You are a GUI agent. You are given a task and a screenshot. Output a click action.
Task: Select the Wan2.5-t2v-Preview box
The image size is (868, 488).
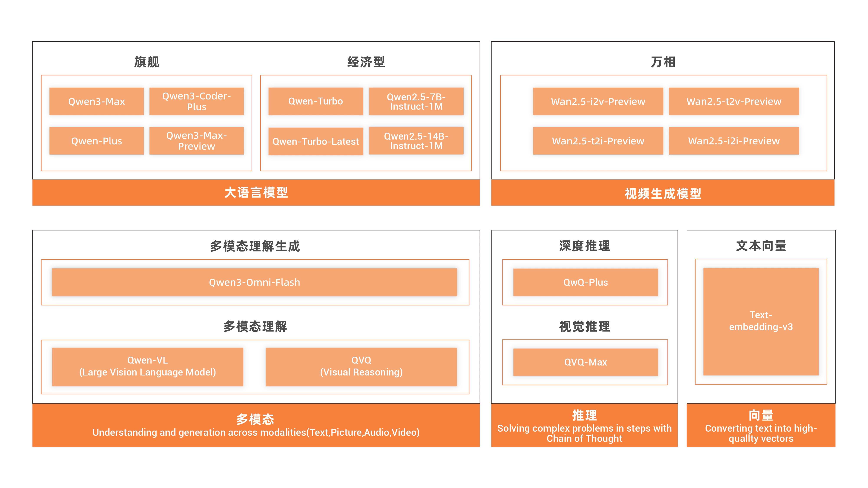(733, 101)
